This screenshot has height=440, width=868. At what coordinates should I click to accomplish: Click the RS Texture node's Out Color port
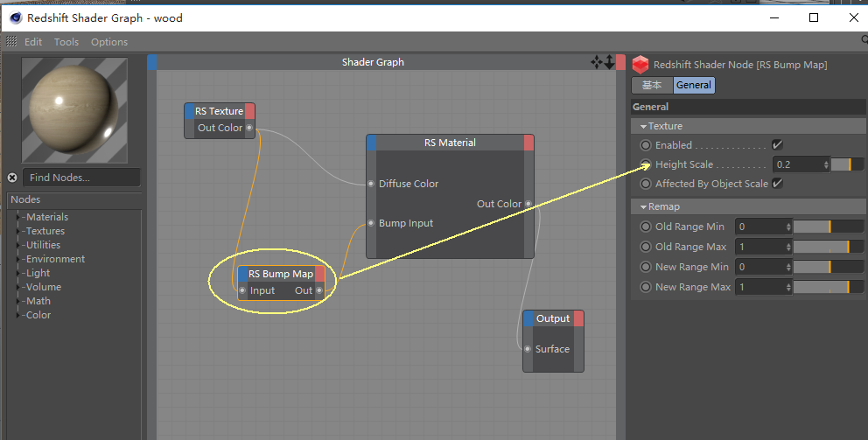click(249, 128)
